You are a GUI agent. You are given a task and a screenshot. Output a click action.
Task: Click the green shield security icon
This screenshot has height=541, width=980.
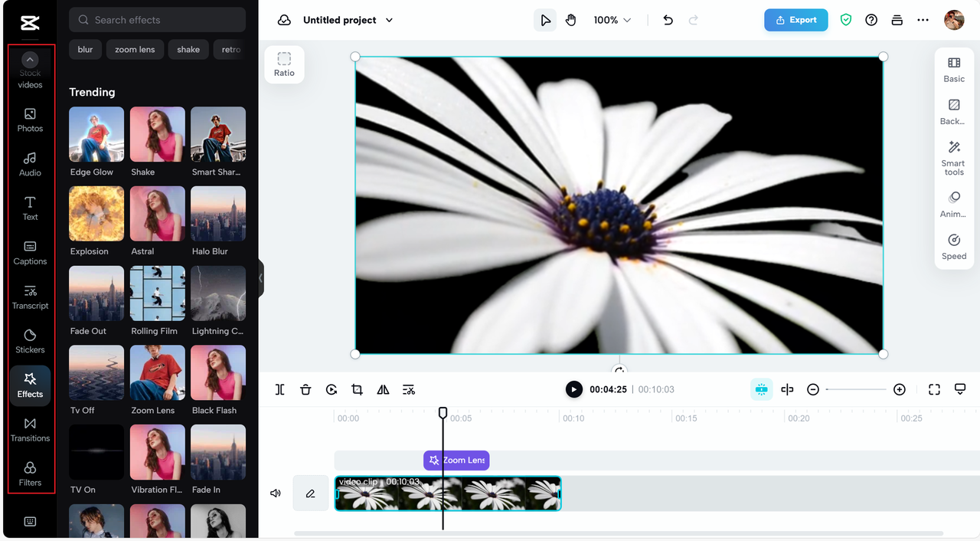846,20
